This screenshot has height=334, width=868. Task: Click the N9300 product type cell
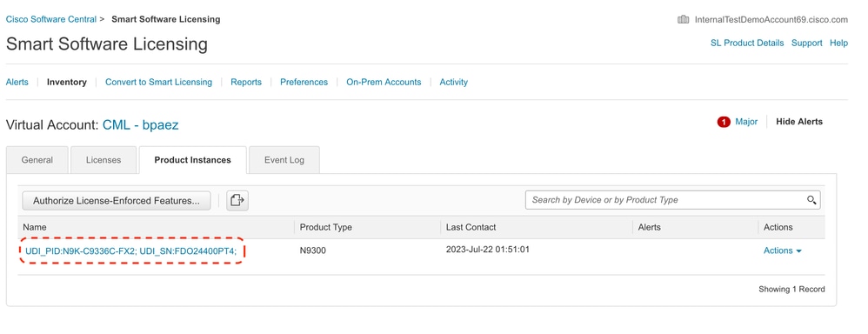pyautogui.click(x=313, y=250)
